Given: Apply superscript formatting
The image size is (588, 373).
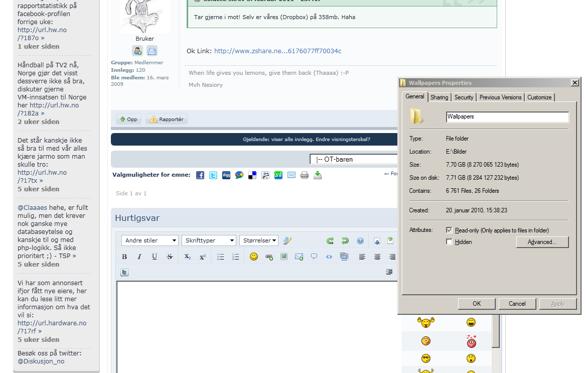Looking at the screenshot, I should (x=203, y=257).
